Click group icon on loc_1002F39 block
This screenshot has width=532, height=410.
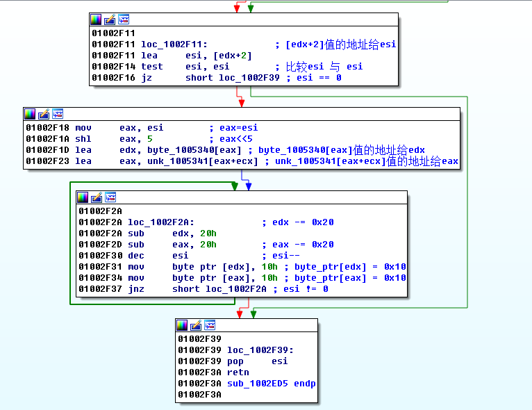point(210,325)
